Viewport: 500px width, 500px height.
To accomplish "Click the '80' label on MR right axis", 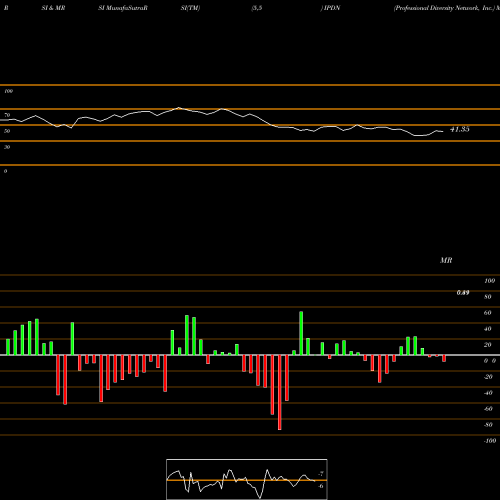I will tap(488, 297).
